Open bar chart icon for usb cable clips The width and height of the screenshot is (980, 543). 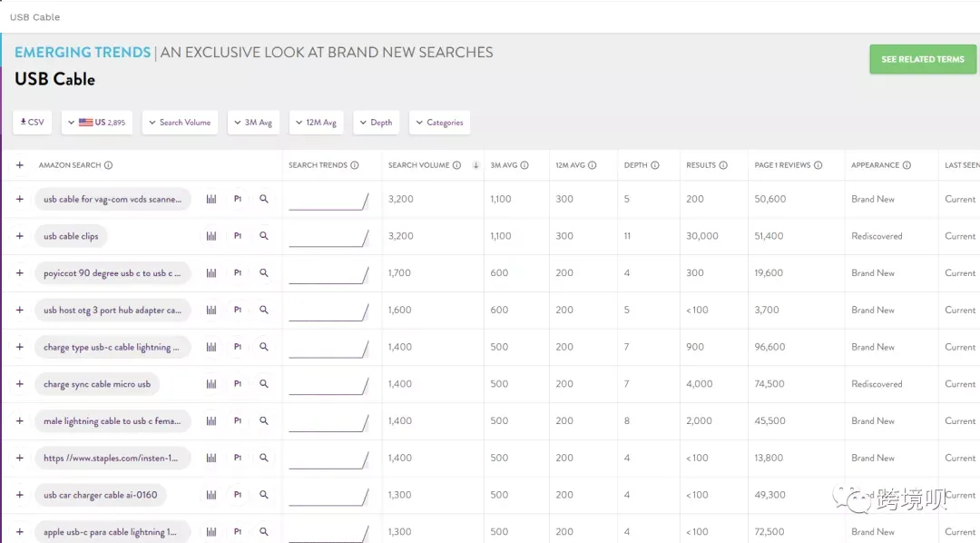[211, 236]
